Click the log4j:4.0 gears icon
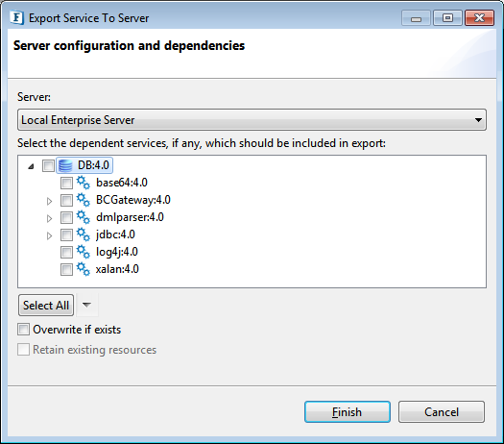This screenshot has height=444, width=504. pyautogui.click(x=84, y=252)
